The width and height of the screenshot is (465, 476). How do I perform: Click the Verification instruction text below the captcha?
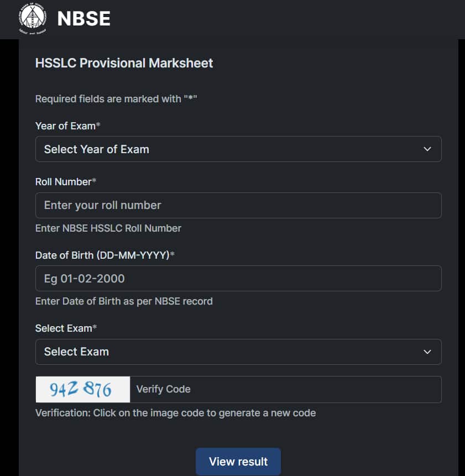175,413
